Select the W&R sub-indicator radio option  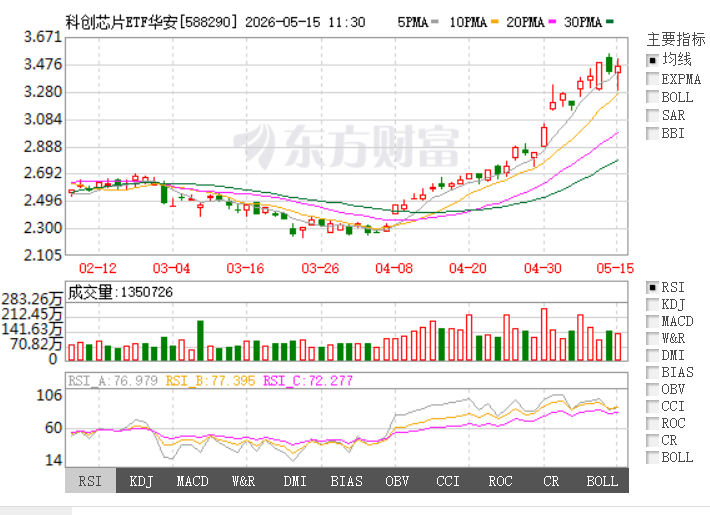point(652,338)
